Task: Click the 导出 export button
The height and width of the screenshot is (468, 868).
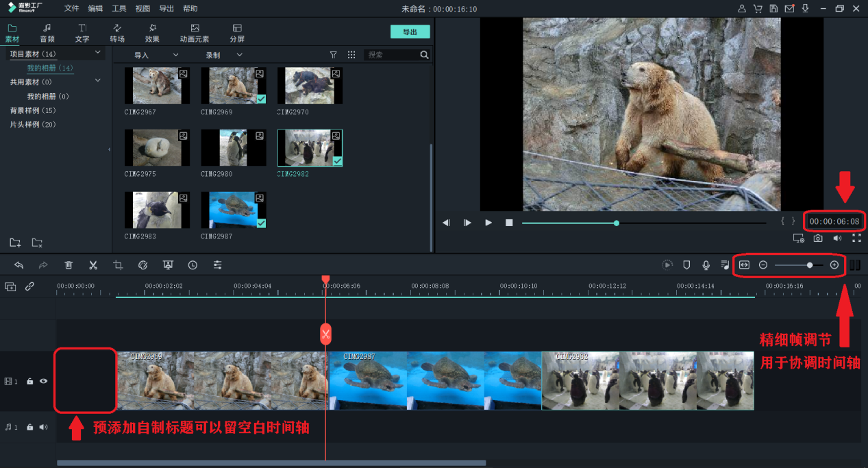Action: point(410,32)
